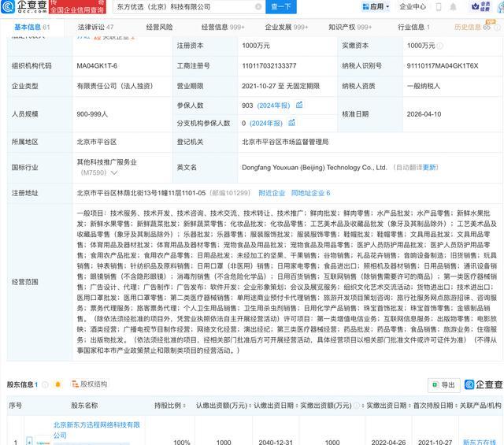Clear the search box with the X icon
Screen dimensions: 504x445
[x=258, y=7]
